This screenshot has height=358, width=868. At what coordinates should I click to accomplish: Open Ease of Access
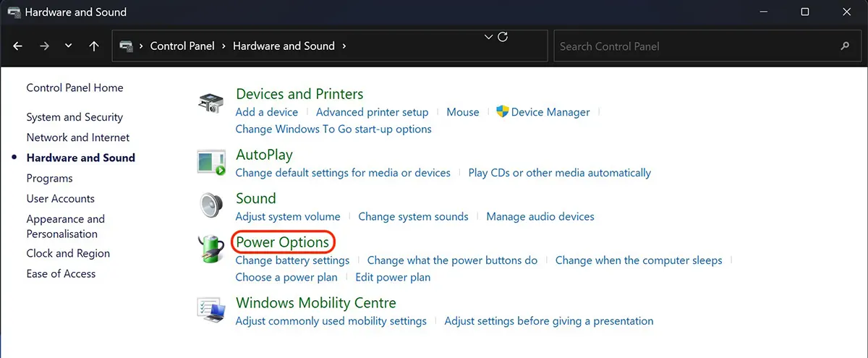pyautogui.click(x=61, y=273)
